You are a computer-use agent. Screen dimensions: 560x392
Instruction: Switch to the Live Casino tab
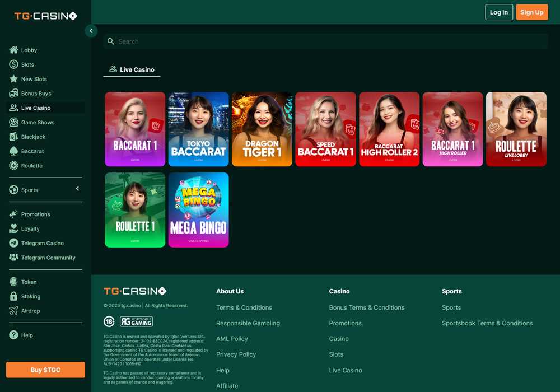[x=132, y=69]
